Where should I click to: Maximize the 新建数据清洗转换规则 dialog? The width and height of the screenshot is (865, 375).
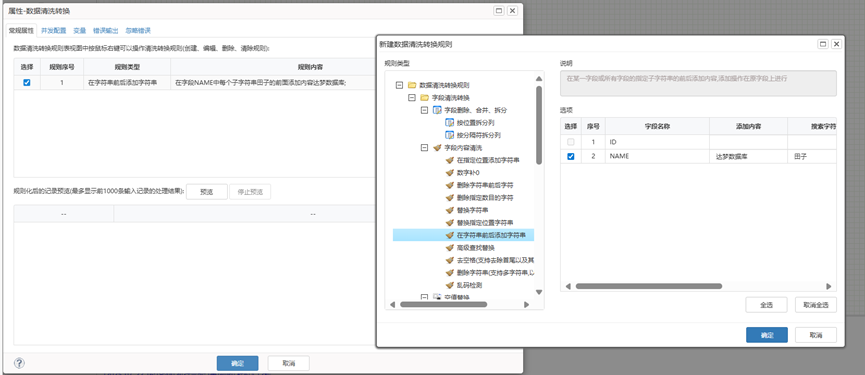click(823, 44)
